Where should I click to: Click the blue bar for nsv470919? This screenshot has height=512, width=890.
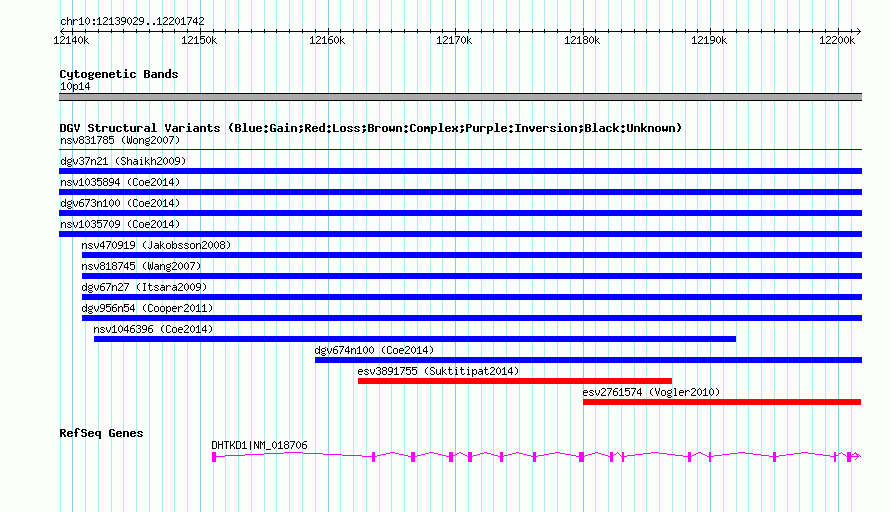pyautogui.click(x=472, y=255)
